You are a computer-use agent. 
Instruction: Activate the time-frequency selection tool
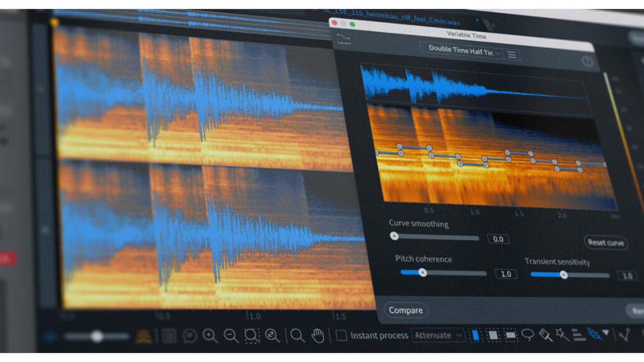tap(493, 335)
